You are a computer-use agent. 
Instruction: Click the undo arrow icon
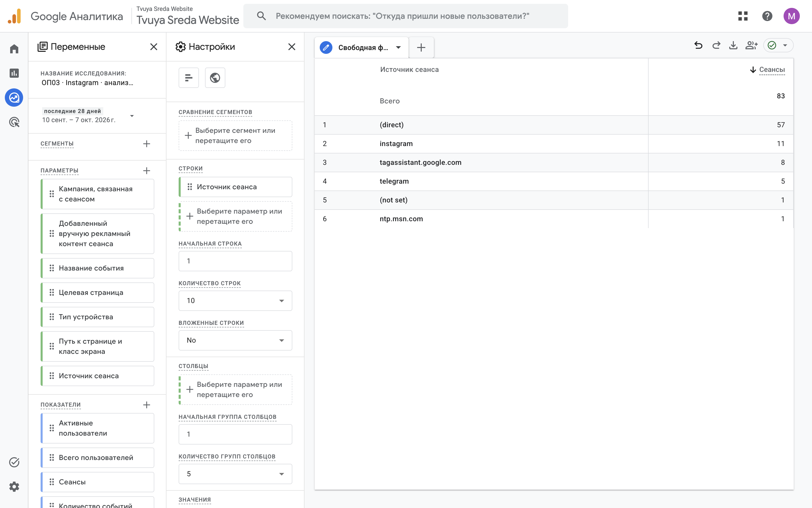tap(698, 45)
